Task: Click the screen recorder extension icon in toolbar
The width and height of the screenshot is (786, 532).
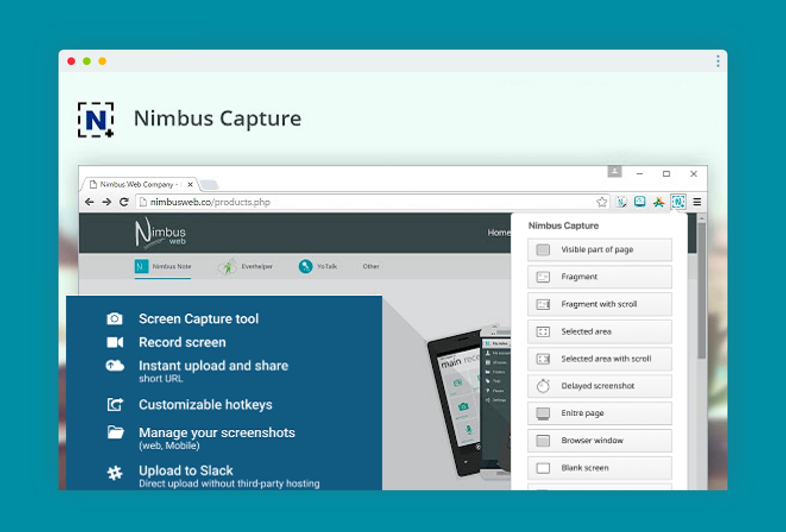Action: coord(639,202)
